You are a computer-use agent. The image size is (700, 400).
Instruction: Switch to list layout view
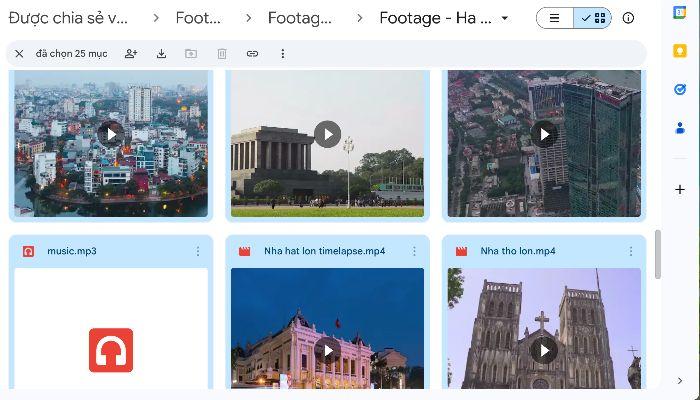pos(555,18)
